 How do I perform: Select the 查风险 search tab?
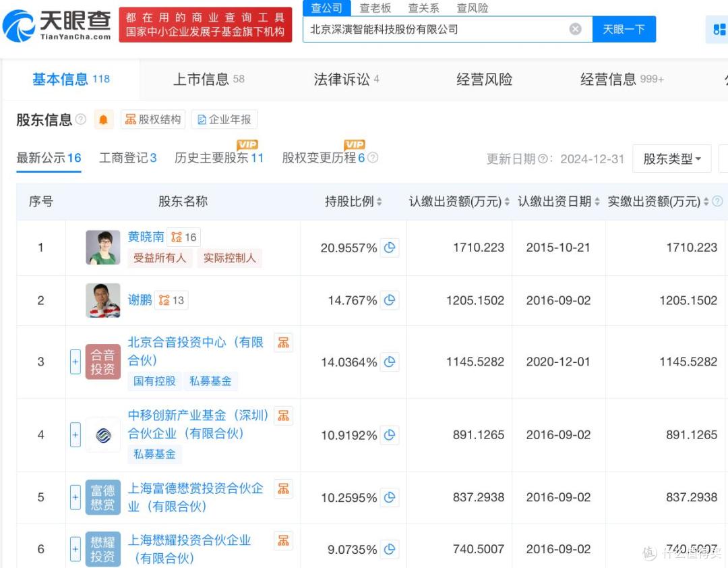click(472, 8)
